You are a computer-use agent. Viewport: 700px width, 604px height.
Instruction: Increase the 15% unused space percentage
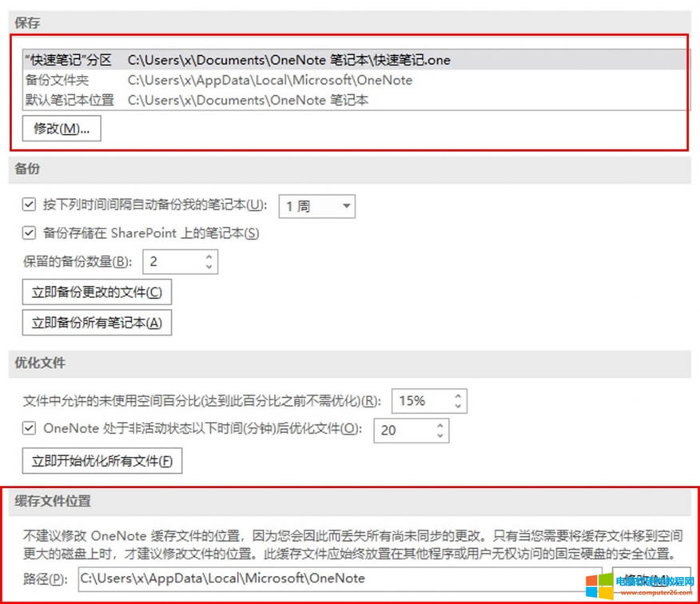coord(457,396)
